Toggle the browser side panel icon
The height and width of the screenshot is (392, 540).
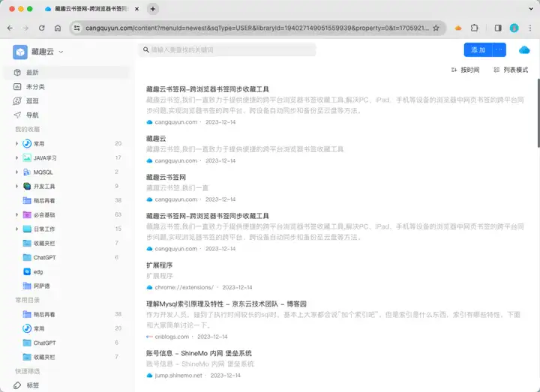[498, 28]
